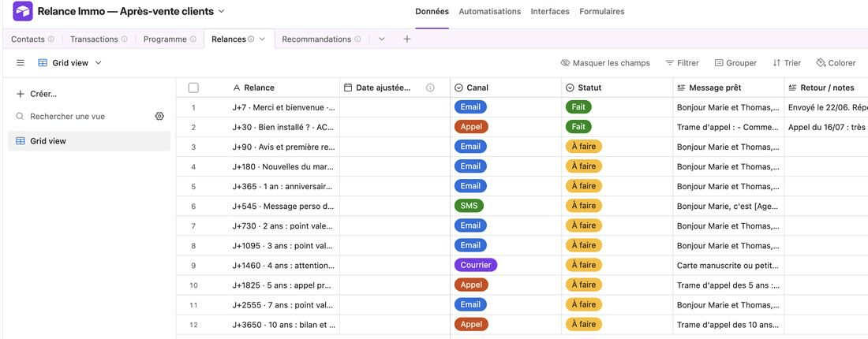Click 'Carte manuscrite ou petit...' cell
868x339 pixels.
[728, 266]
